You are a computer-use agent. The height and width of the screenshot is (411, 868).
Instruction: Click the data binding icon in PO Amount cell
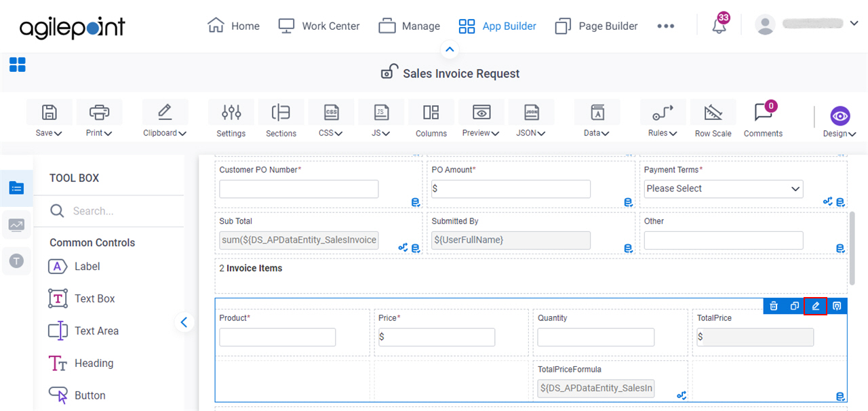[628, 202]
